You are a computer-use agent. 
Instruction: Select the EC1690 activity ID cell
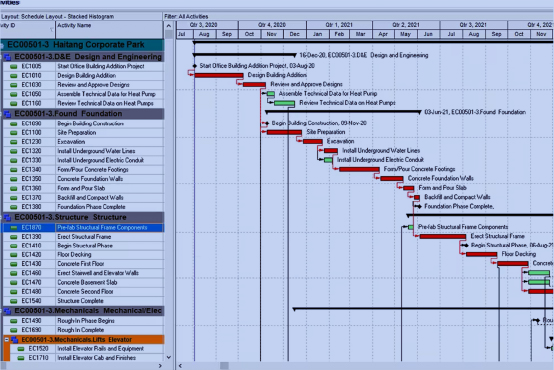click(x=31, y=330)
